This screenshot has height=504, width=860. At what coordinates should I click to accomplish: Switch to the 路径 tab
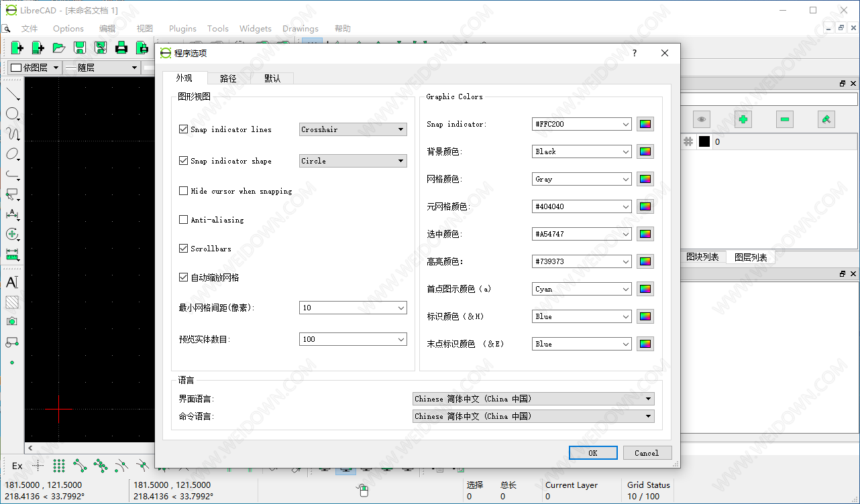click(x=228, y=78)
